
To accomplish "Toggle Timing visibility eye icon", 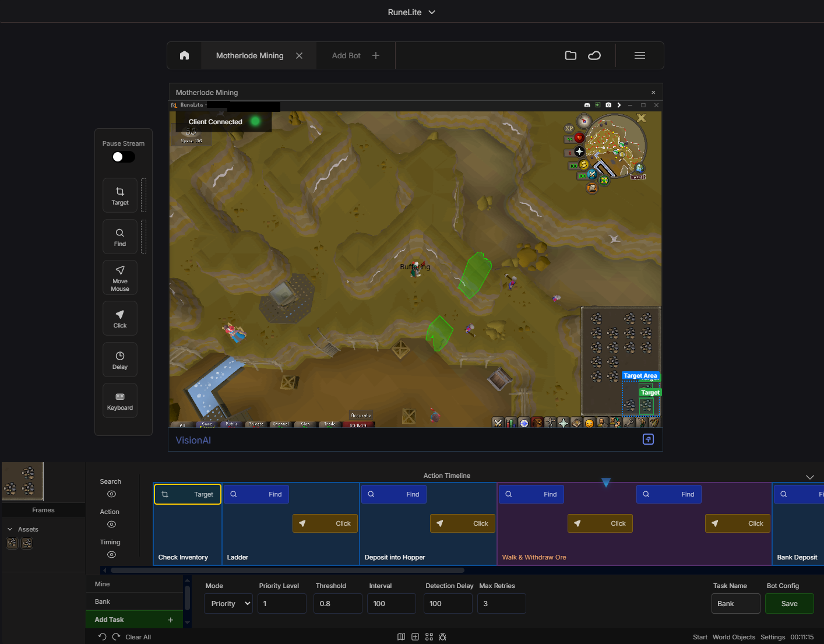I will tap(111, 554).
